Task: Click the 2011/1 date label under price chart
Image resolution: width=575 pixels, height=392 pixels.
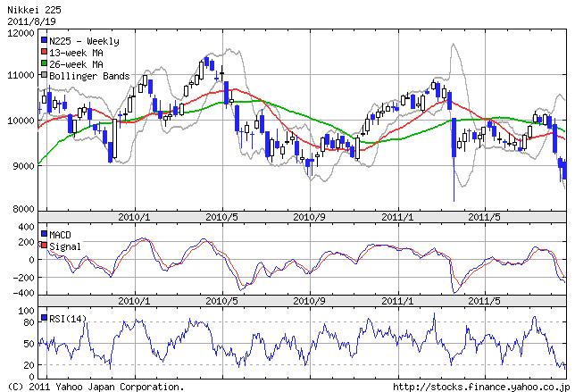Action: point(396,216)
